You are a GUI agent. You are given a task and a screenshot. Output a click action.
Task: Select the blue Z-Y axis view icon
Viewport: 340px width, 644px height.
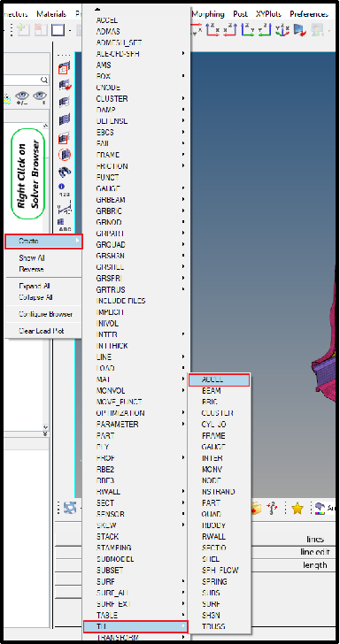click(248, 29)
